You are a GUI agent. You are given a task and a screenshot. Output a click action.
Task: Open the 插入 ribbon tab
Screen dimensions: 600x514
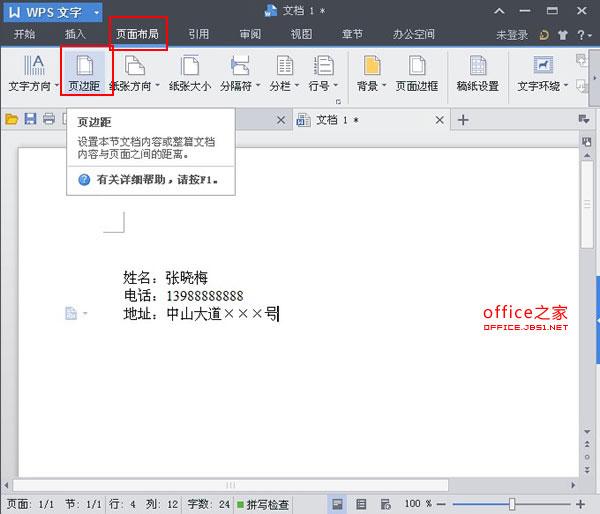(x=75, y=34)
